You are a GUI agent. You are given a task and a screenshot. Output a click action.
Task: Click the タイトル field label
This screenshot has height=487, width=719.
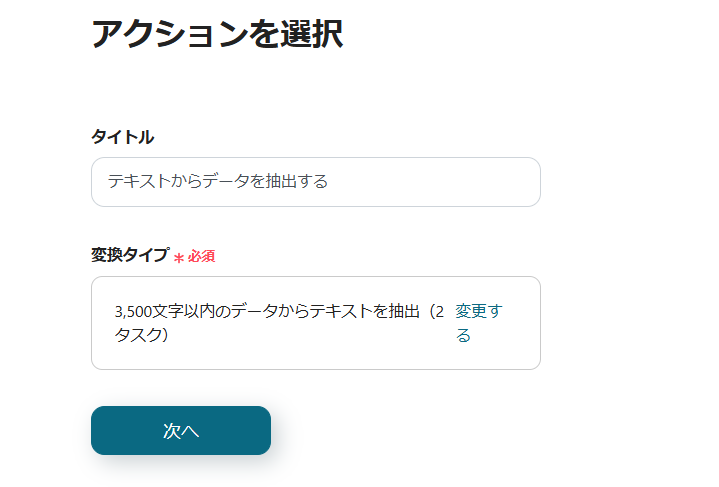[122, 137]
